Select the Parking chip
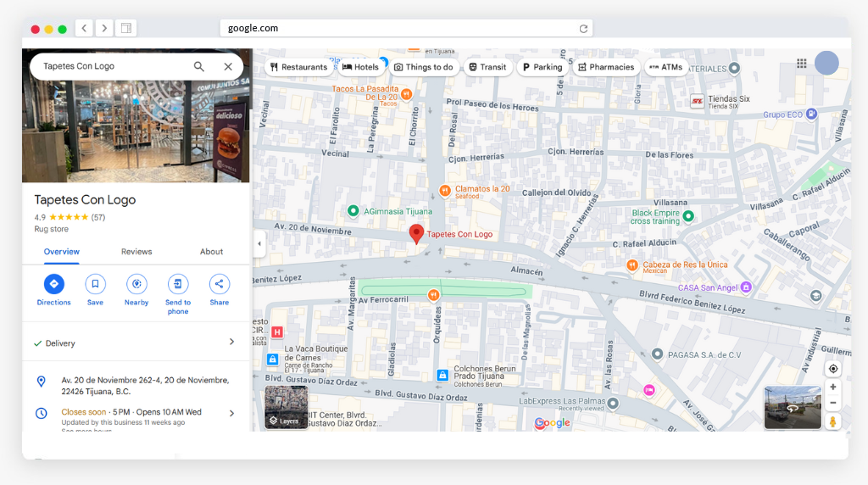Image resolution: width=868 pixels, height=485 pixels. [542, 67]
